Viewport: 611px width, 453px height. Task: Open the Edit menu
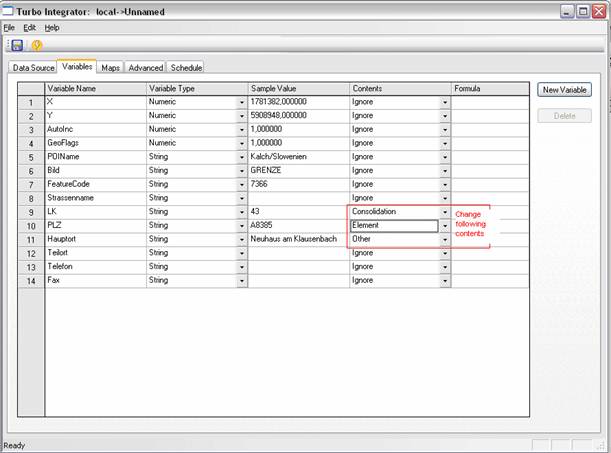tap(29, 28)
